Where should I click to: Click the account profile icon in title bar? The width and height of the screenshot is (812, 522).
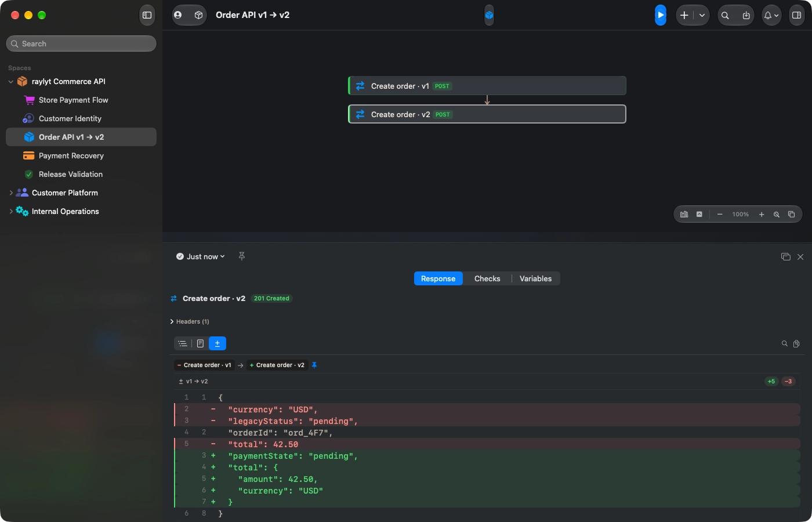click(178, 15)
